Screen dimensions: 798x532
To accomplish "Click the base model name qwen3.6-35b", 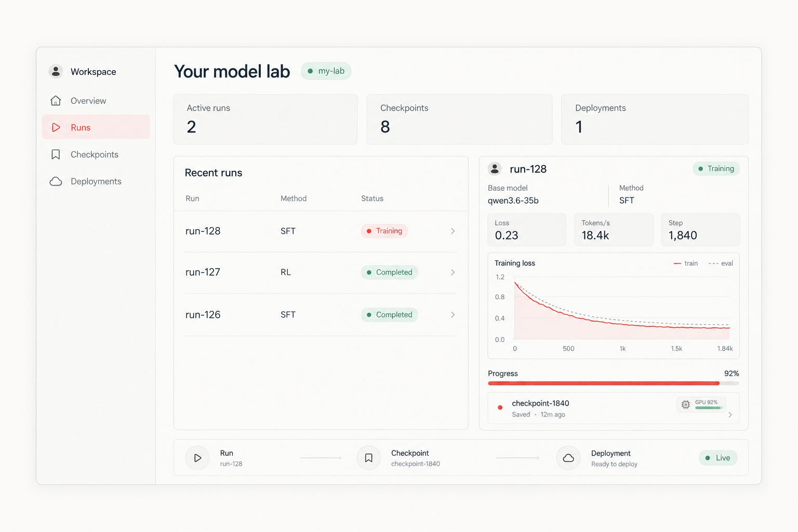I will tap(513, 201).
